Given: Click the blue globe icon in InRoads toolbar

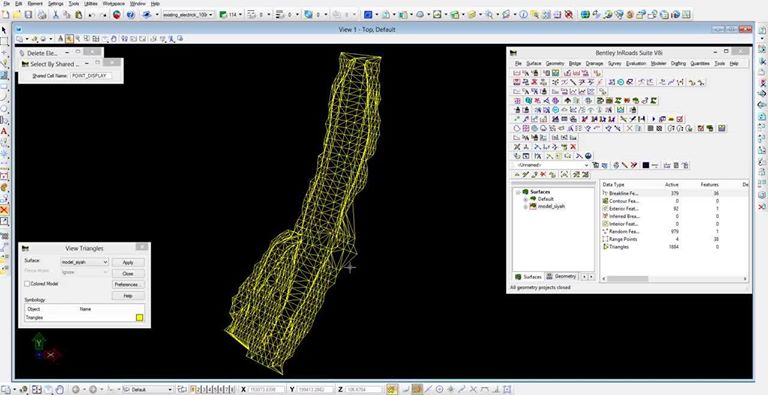Looking at the screenshot, I should coord(588,156).
